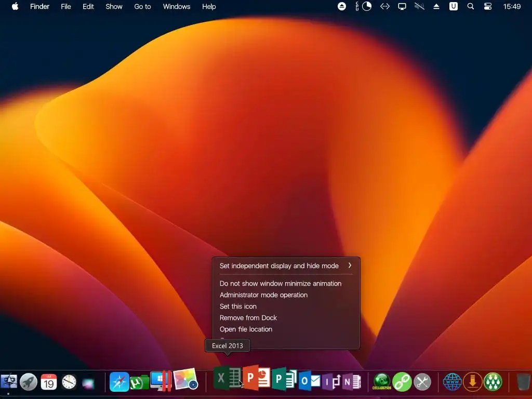Open Photos preview icon in dock
The image size is (532, 399).
point(185,379)
